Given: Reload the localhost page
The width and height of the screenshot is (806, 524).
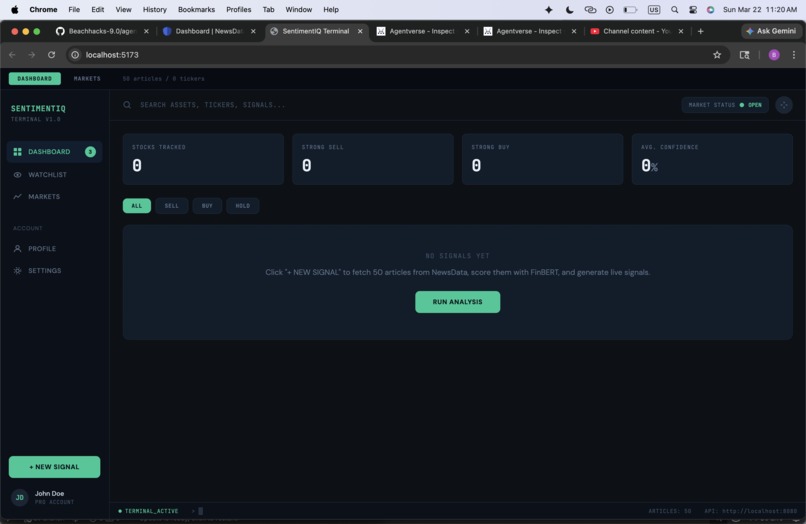Looking at the screenshot, I should (x=51, y=55).
